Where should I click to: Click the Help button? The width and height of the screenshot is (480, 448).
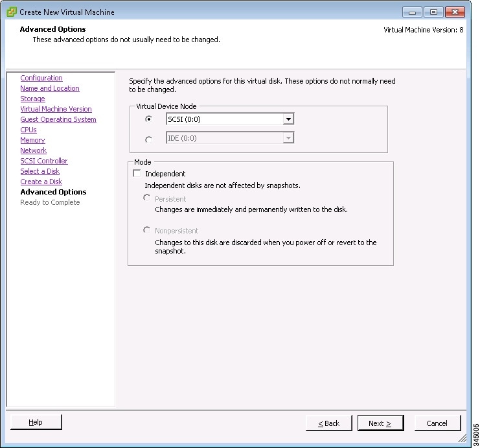pyautogui.click(x=36, y=422)
